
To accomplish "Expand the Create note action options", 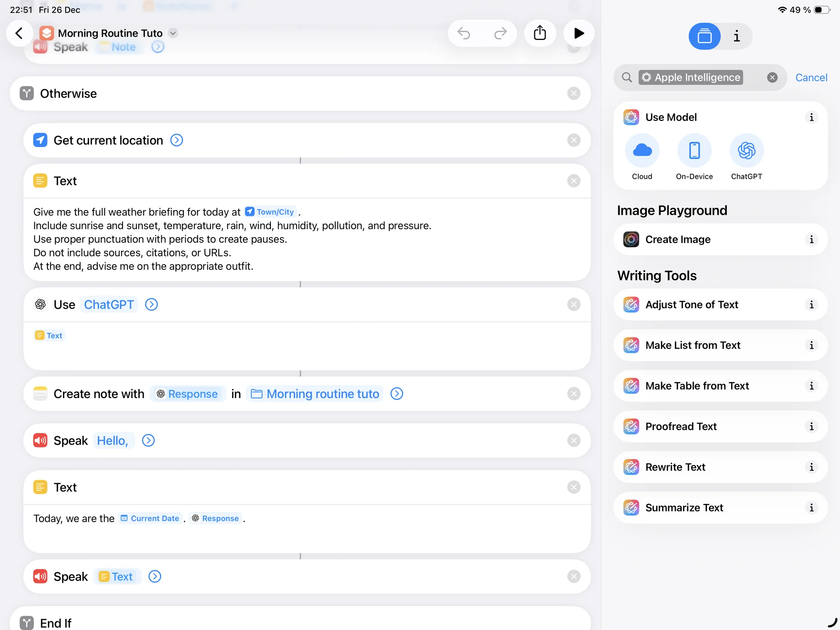I will [x=396, y=394].
